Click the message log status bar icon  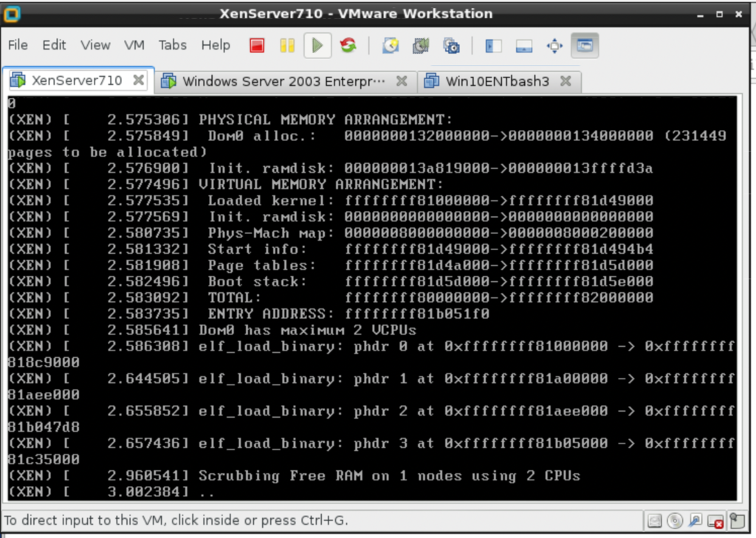pyautogui.click(x=737, y=520)
